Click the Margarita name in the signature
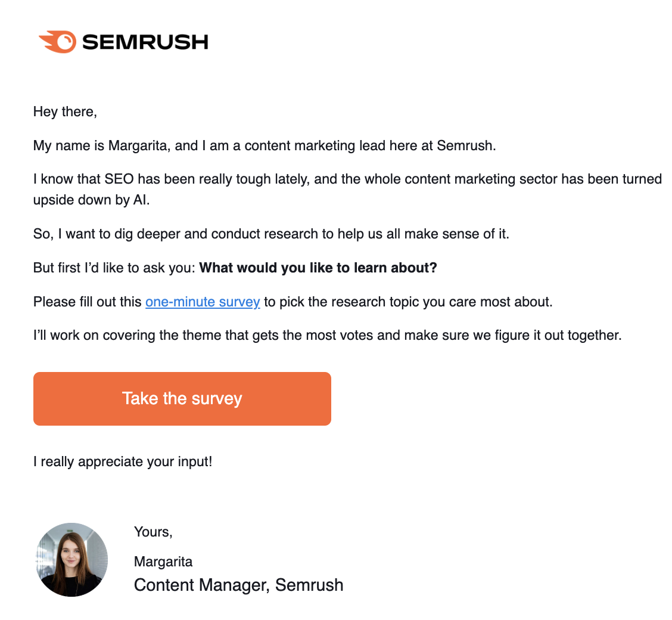Viewport: 672px width, 620px height. 163,561
